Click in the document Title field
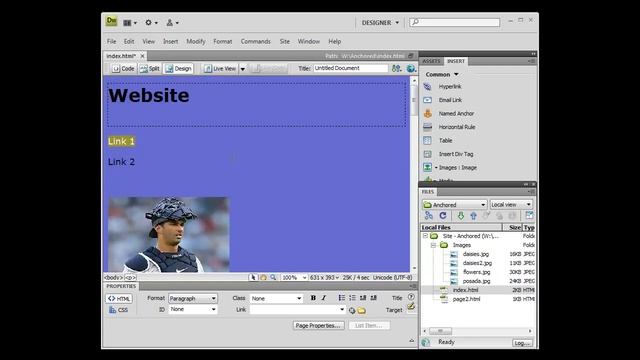 [350, 69]
